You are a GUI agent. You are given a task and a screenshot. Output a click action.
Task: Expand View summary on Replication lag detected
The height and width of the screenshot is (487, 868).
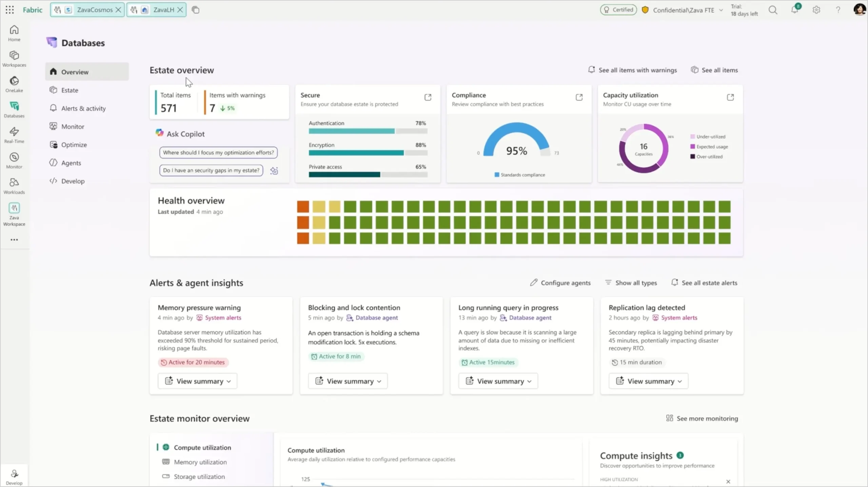click(x=648, y=381)
